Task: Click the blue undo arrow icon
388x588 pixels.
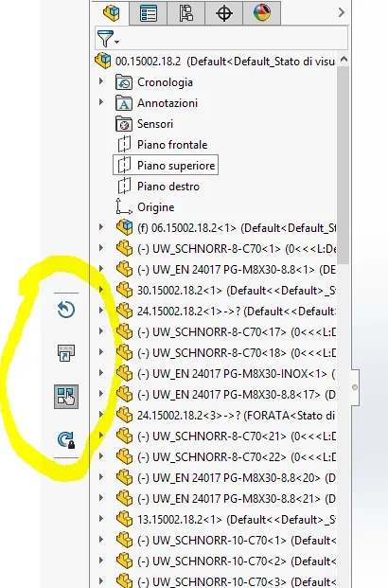Action: click(66, 310)
